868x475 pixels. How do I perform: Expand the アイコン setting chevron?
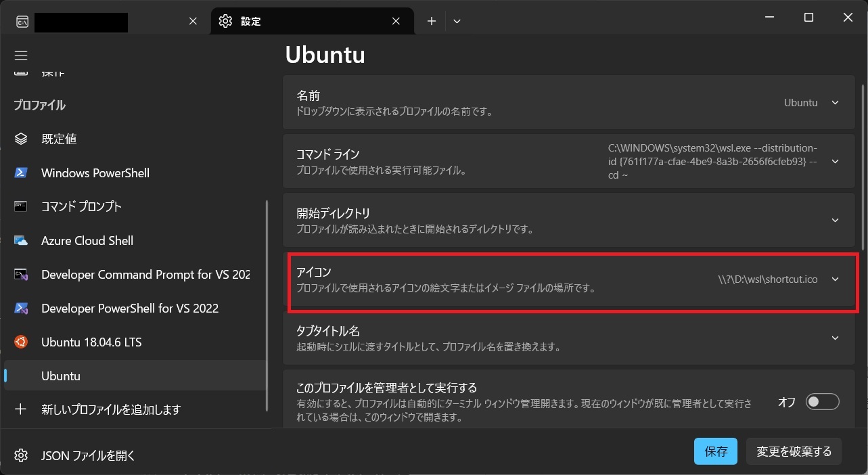[835, 279]
